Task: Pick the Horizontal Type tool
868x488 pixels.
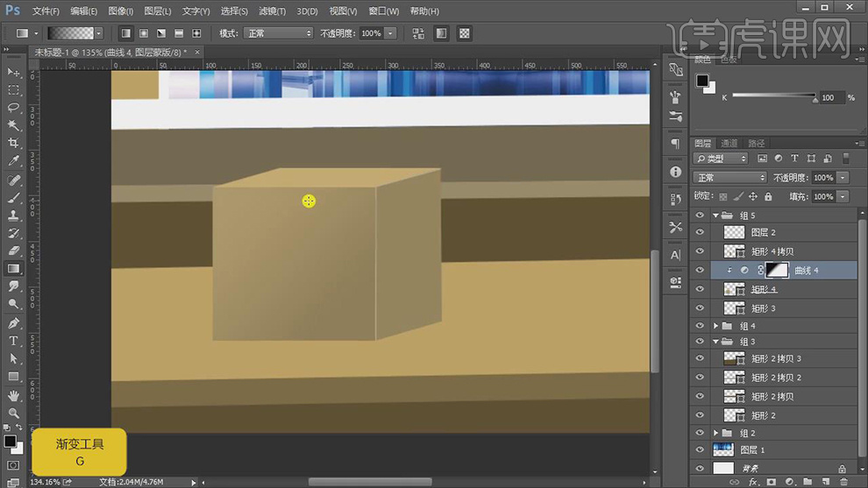Action: point(13,341)
